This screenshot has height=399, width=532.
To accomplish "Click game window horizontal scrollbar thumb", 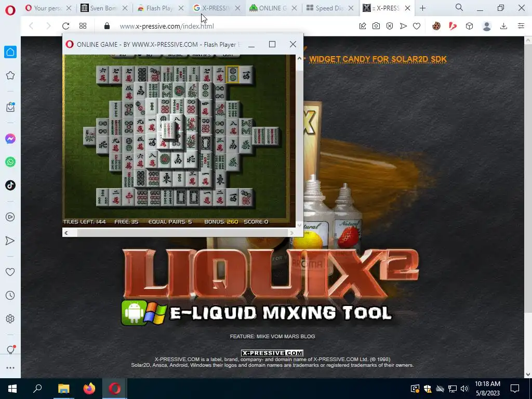I will [x=182, y=233].
